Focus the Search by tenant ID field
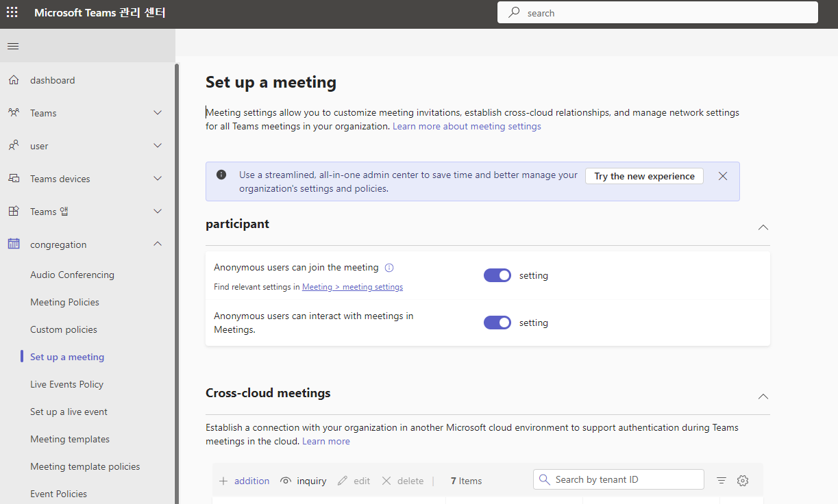 (x=619, y=479)
